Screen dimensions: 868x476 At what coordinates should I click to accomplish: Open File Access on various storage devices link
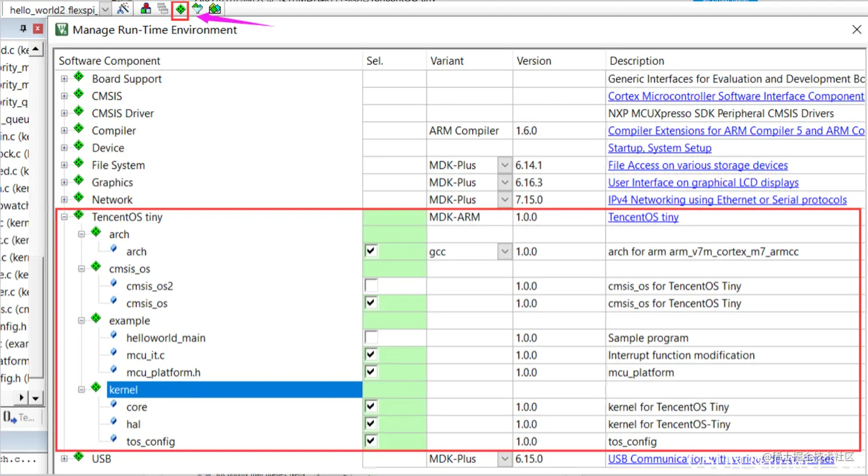(698, 165)
